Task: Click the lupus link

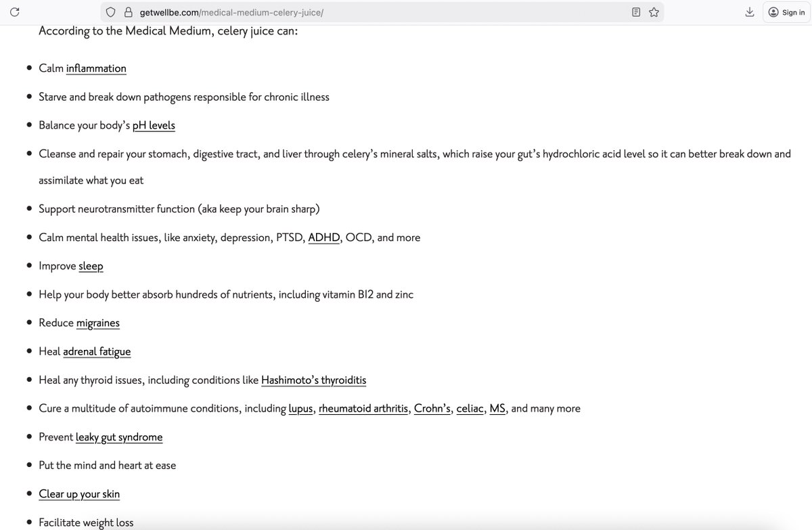Action: [x=300, y=408]
